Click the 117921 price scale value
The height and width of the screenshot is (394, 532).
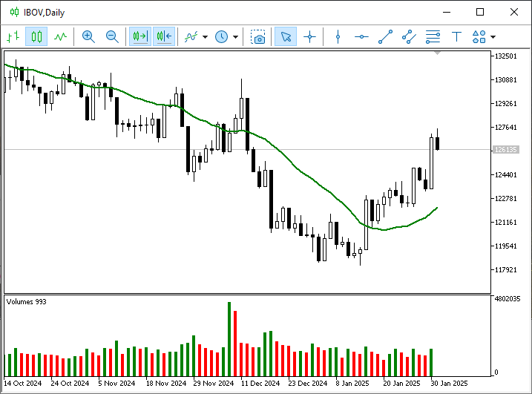pos(505,270)
